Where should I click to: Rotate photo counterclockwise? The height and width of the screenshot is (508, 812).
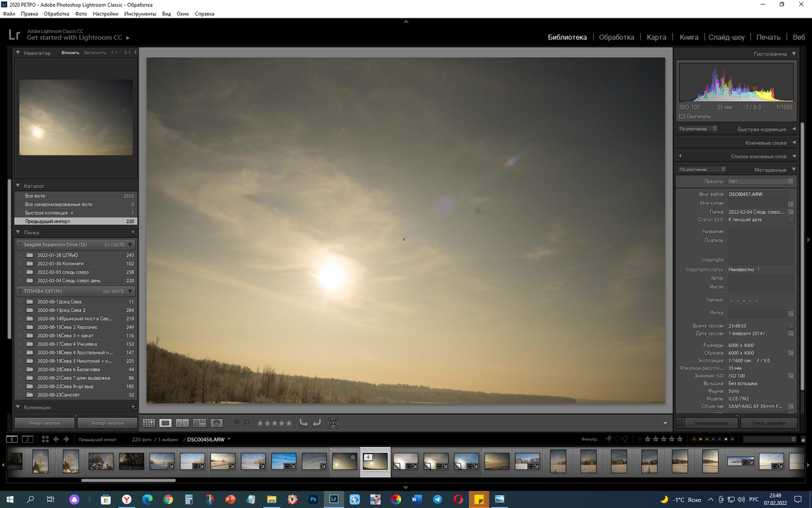(304, 423)
